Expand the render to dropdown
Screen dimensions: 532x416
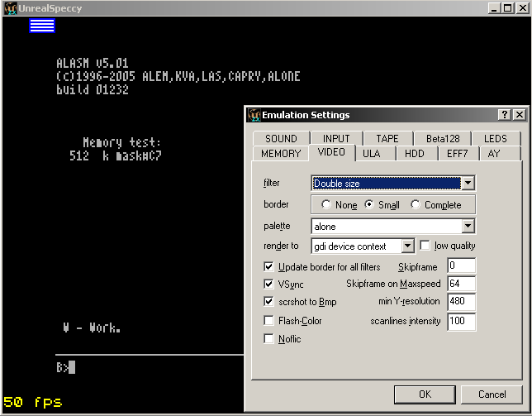click(x=406, y=246)
